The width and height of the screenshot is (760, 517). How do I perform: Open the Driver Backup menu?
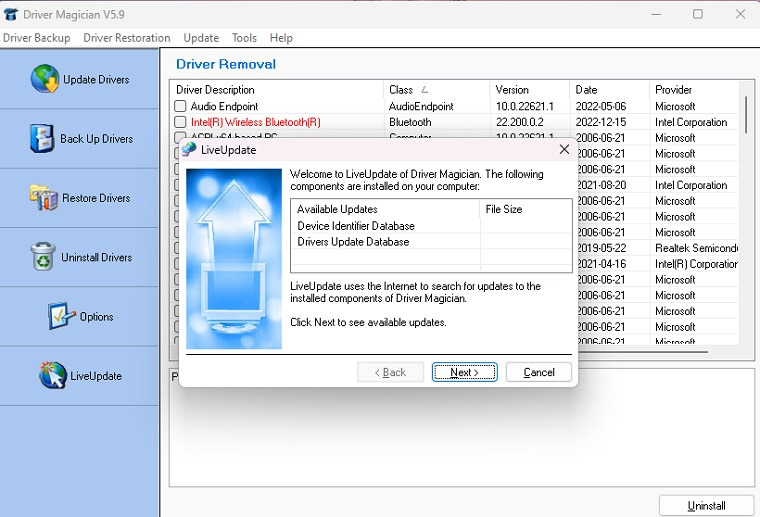[x=36, y=38]
